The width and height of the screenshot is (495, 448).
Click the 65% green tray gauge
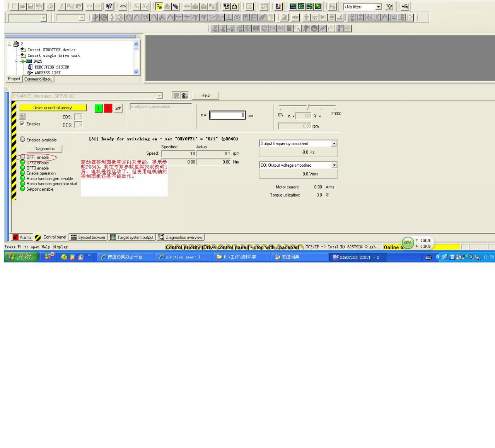coord(408,243)
